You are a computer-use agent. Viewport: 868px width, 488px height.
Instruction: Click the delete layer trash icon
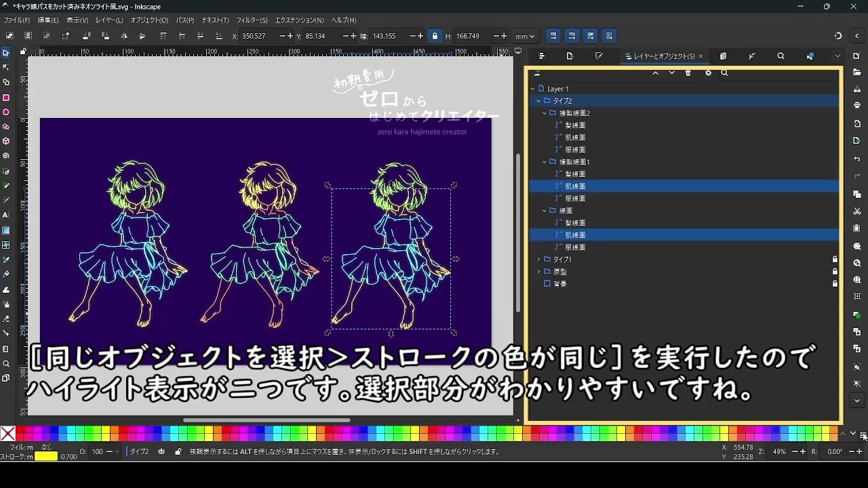pos(688,73)
